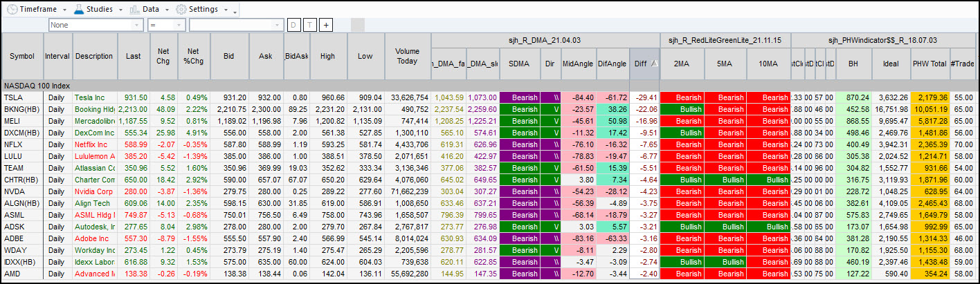Open the Data menu
This screenshot has width=980, height=284.
point(149,10)
